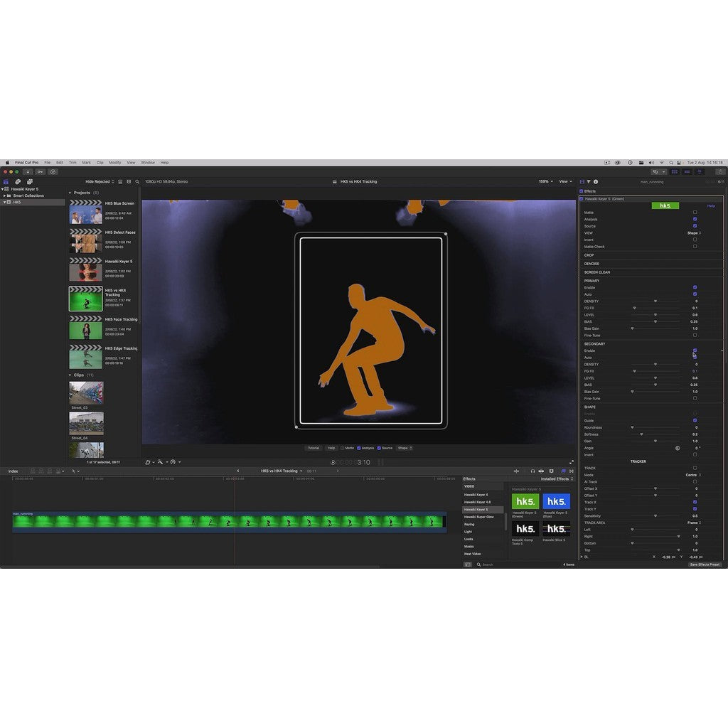Open the Trim menu
The height and width of the screenshot is (728, 728).
73,163
